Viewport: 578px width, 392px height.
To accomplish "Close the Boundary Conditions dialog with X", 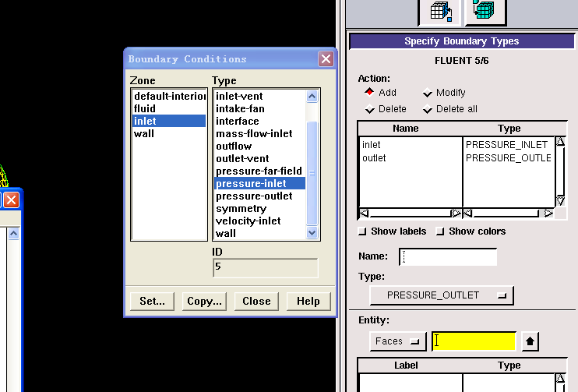I will coord(326,59).
